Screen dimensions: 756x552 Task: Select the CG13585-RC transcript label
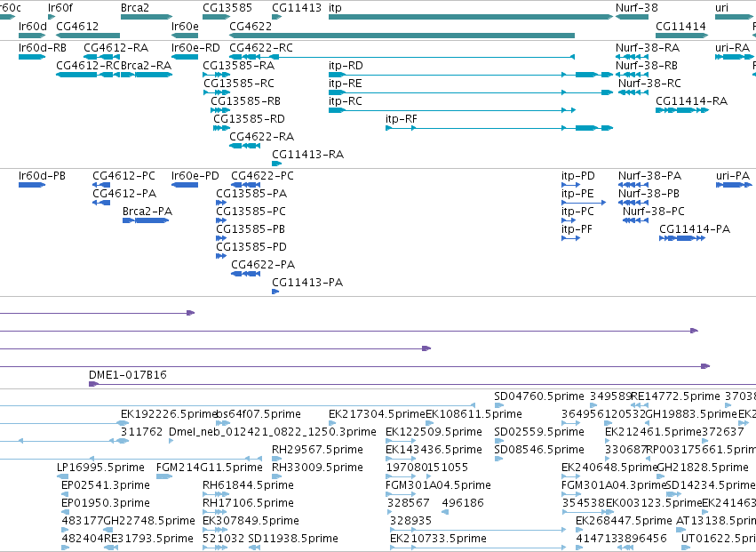pos(239,84)
